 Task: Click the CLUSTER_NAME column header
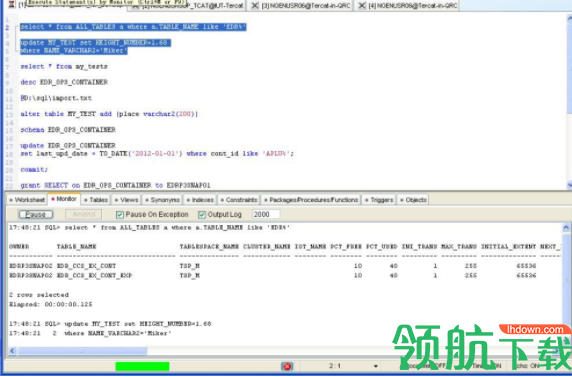267,247
